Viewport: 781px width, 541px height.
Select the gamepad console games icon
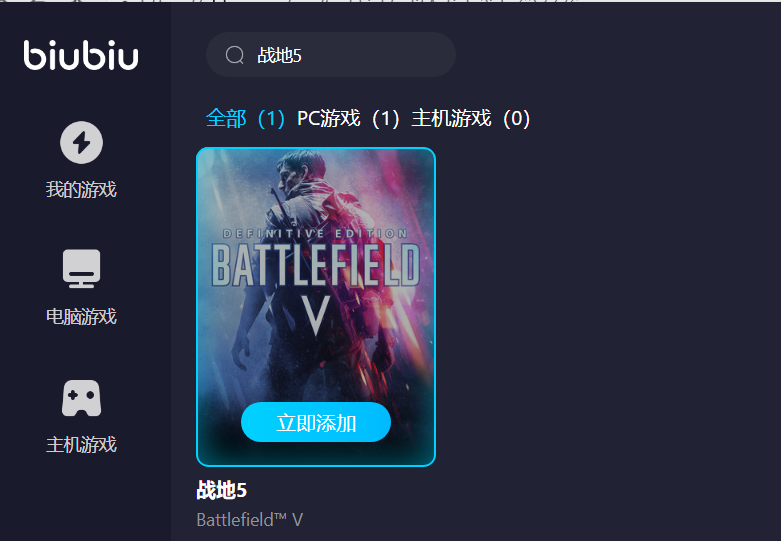point(82,398)
